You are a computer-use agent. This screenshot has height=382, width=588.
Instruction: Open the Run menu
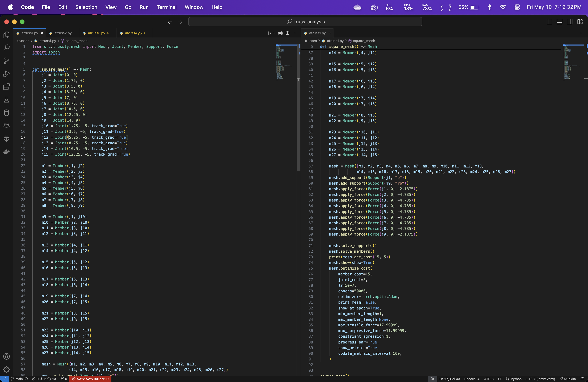coord(144,7)
